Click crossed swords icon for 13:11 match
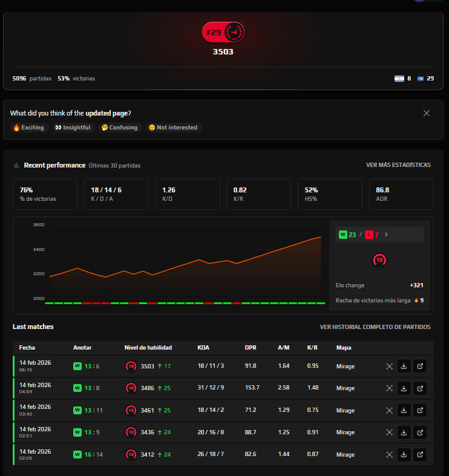 tap(389, 411)
